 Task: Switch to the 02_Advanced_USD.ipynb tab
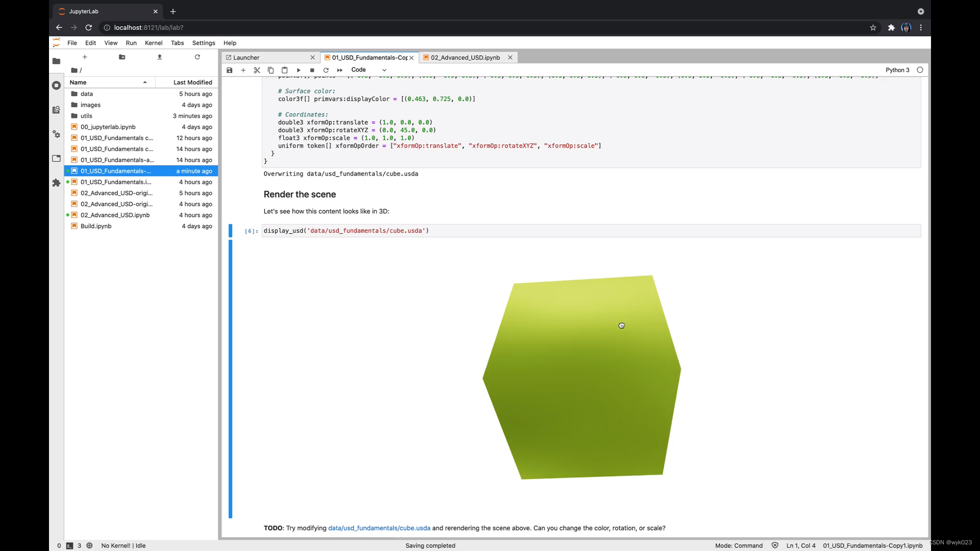pos(465,58)
